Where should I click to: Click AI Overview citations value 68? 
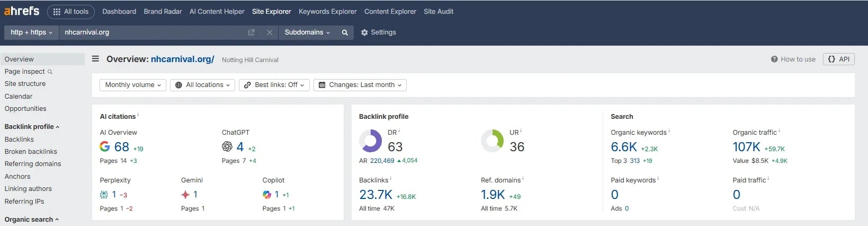(122, 147)
